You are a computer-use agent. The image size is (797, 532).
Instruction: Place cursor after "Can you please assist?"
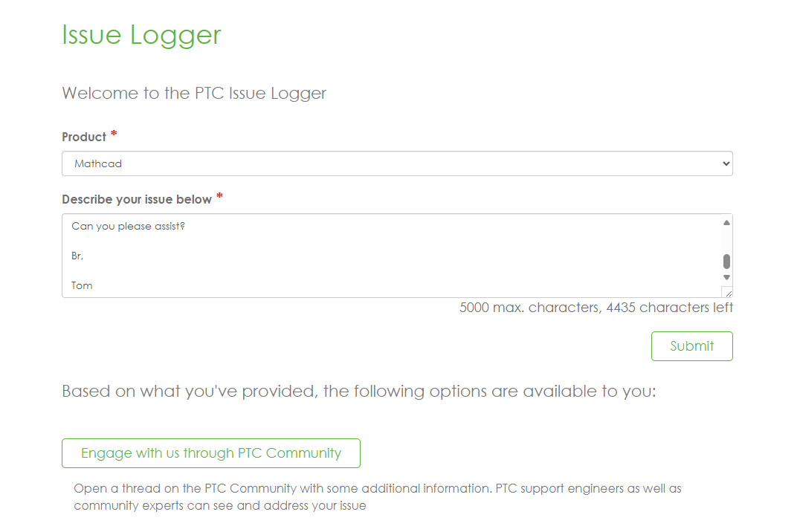point(186,227)
